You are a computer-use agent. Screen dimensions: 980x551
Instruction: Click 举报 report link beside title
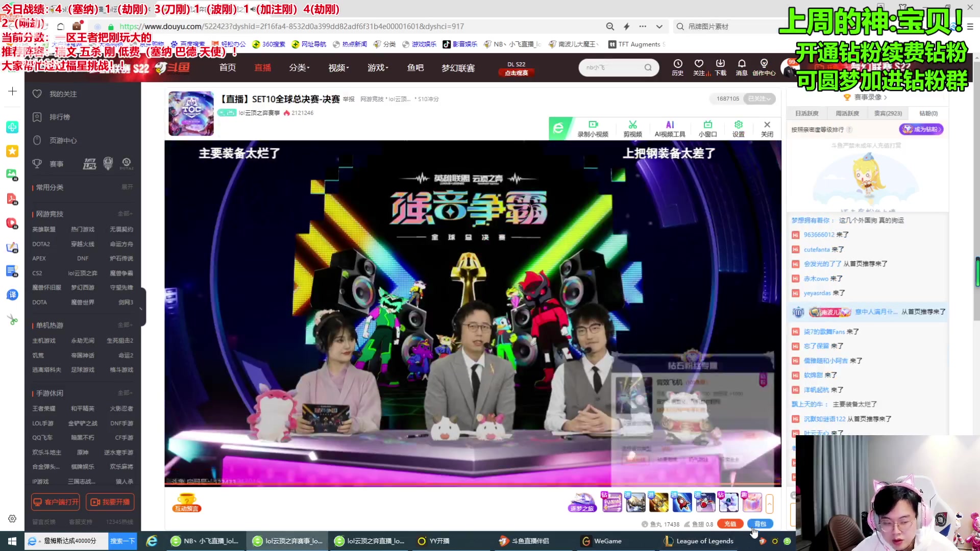(349, 99)
